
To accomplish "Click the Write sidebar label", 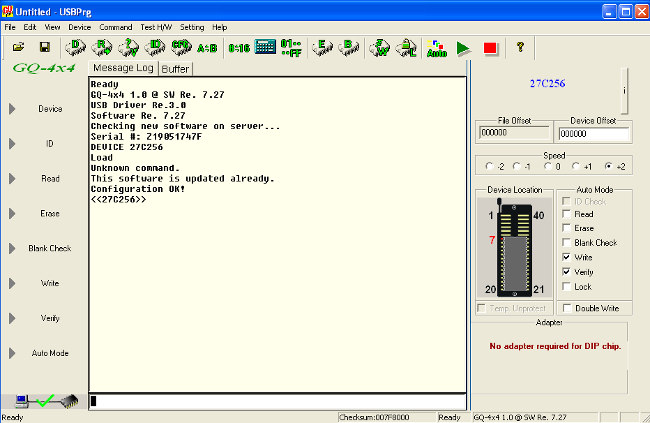I will (50, 283).
